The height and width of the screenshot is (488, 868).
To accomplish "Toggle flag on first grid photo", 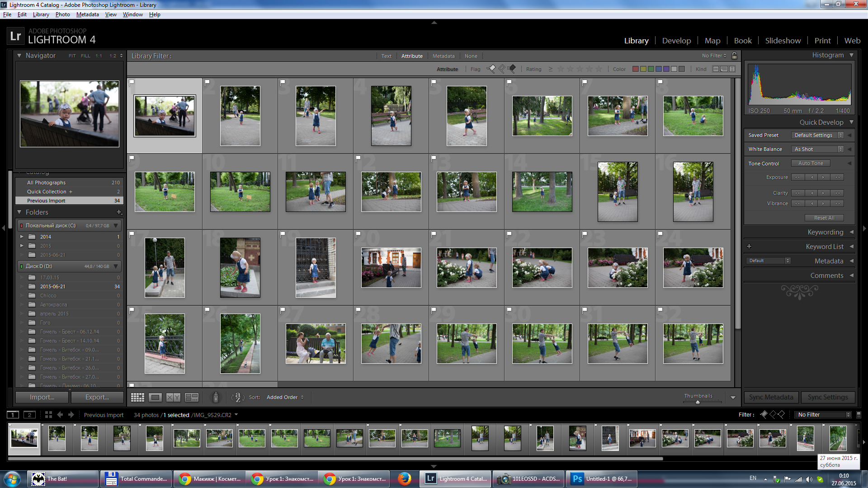I will tap(132, 83).
